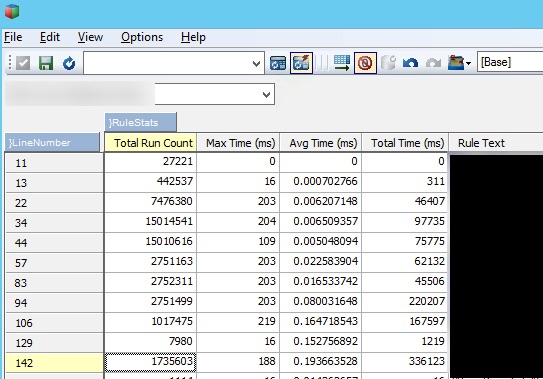Click cell with value 27221
Viewport: 543px width, 379px height.
pyautogui.click(x=151, y=162)
